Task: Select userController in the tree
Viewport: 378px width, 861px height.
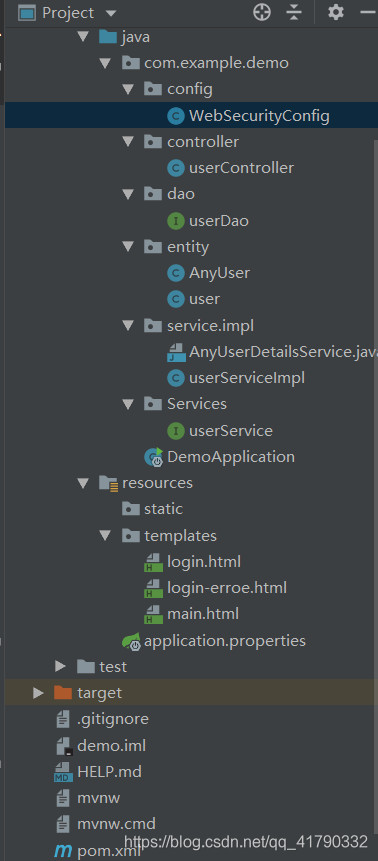Action: [x=241, y=168]
